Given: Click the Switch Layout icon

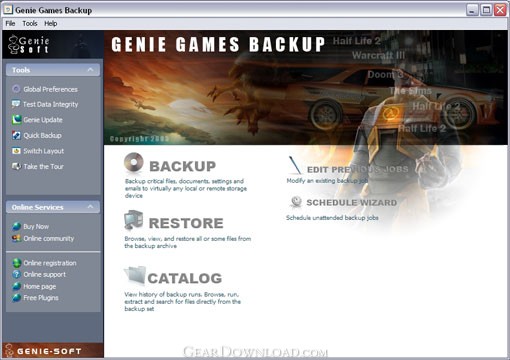Looking at the screenshot, I should coord(16,151).
